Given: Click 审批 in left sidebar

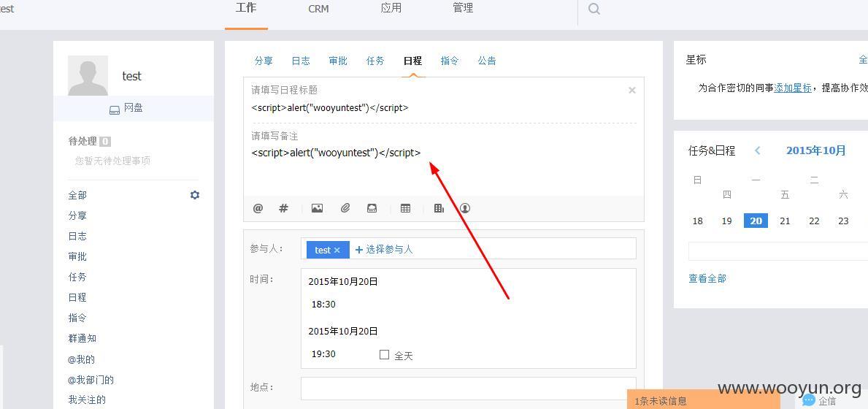Looking at the screenshot, I should tap(77, 257).
